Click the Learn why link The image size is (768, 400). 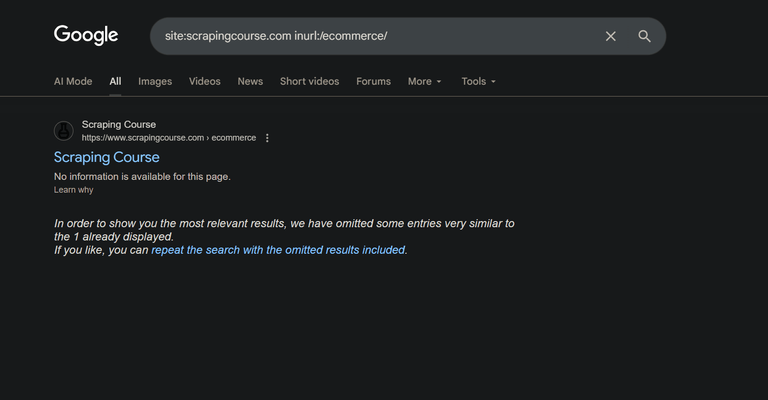pyautogui.click(x=73, y=190)
